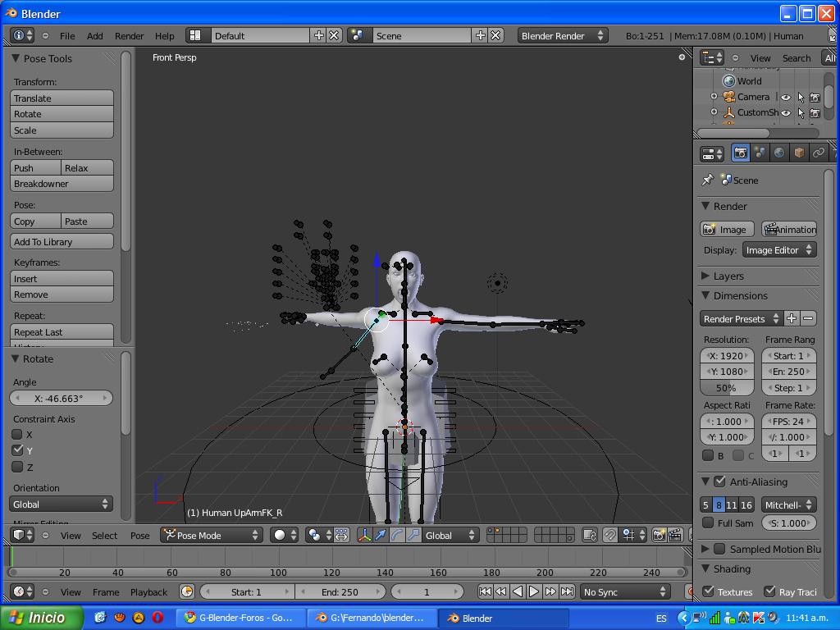840x630 pixels.
Task: Uncheck the Anti-Aliasing checkbox
Action: point(719,482)
